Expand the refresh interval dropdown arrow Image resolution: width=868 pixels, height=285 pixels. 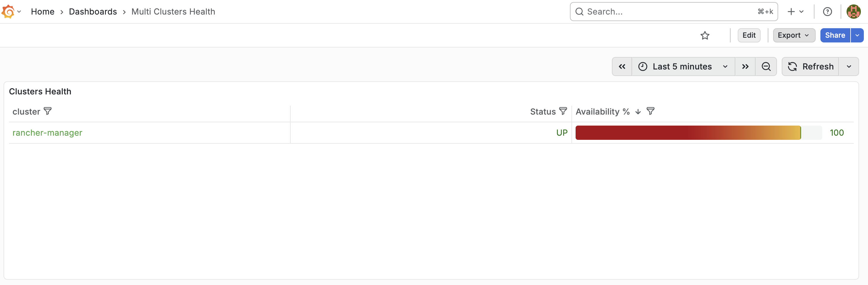click(849, 66)
